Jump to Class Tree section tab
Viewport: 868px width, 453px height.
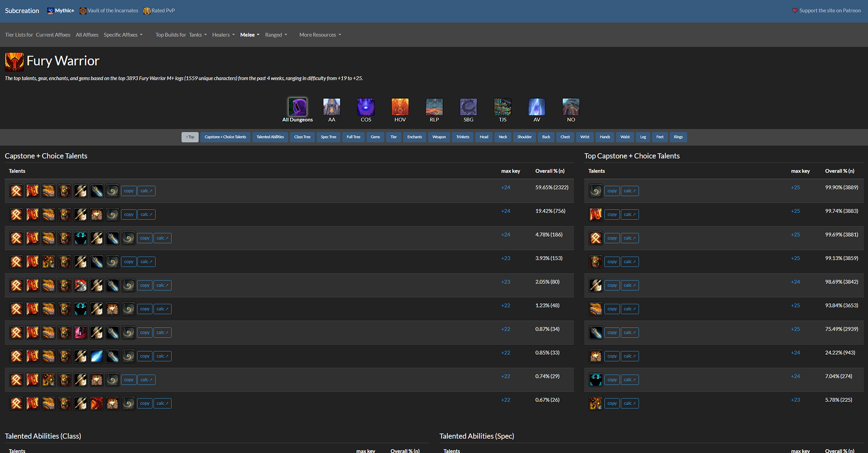[302, 137]
